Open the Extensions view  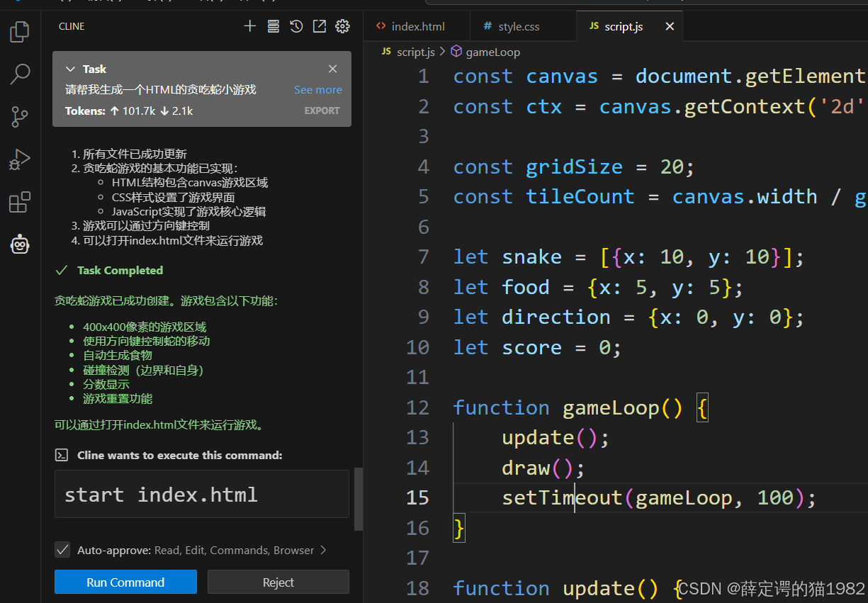[20, 203]
